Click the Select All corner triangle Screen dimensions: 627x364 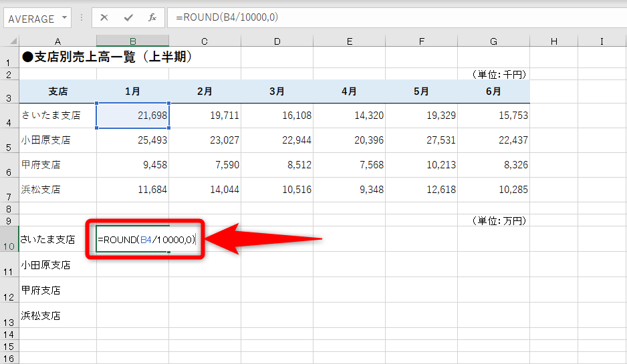tap(13, 41)
